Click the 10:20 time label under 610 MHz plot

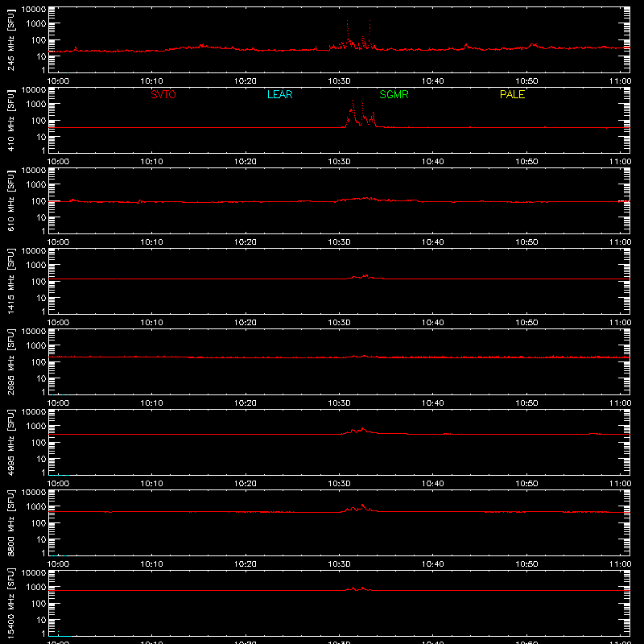pos(246,242)
